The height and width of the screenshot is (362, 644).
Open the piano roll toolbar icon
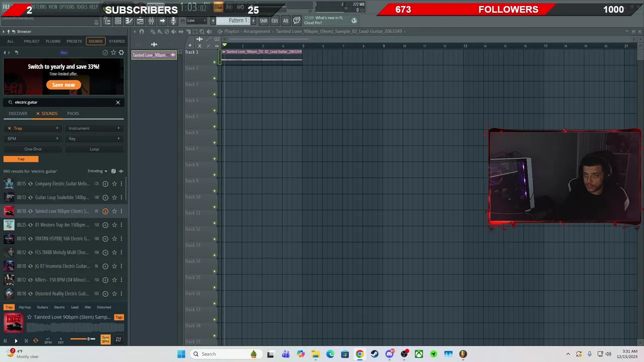coord(129,21)
